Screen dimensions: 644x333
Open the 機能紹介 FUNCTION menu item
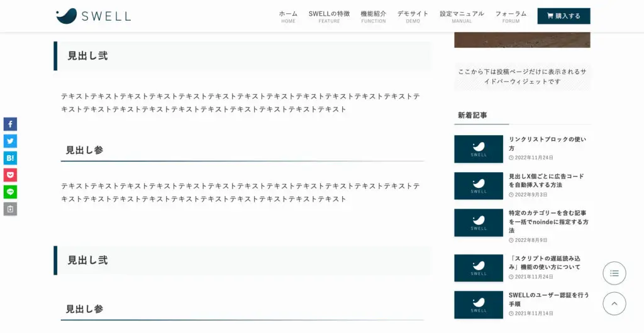374,16
